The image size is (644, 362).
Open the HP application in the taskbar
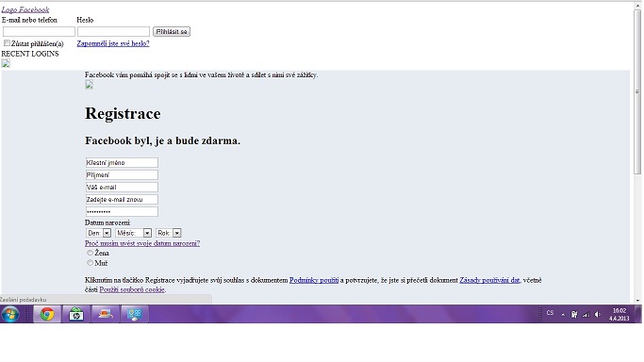[x=76, y=314]
